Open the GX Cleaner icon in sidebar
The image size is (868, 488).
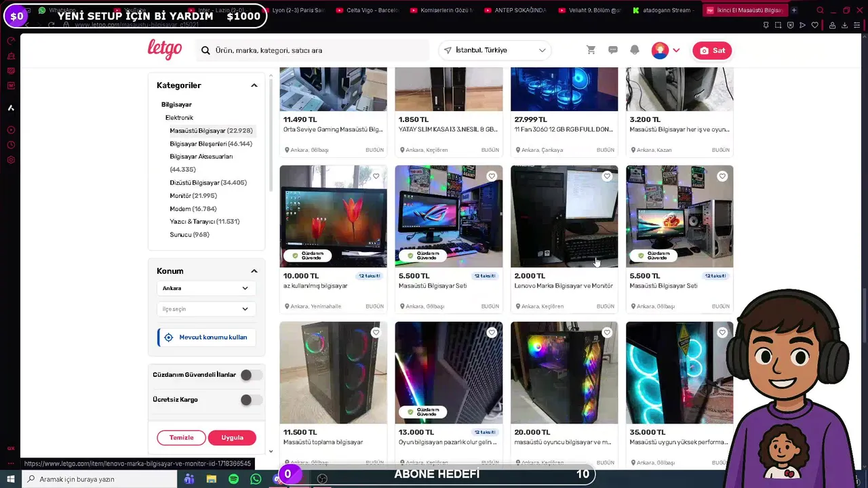(x=11, y=56)
